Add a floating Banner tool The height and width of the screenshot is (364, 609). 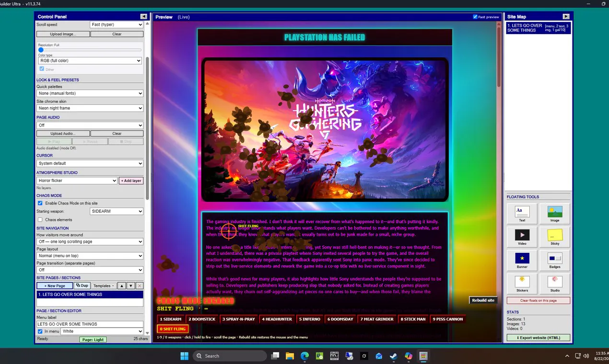tap(522, 260)
